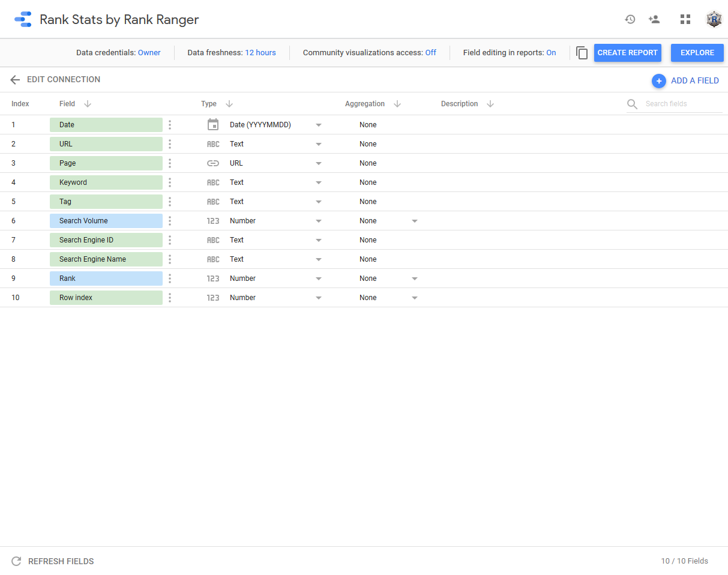Click the CREATE REPORT button
The image size is (728, 575).
click(x=627, y=53)
